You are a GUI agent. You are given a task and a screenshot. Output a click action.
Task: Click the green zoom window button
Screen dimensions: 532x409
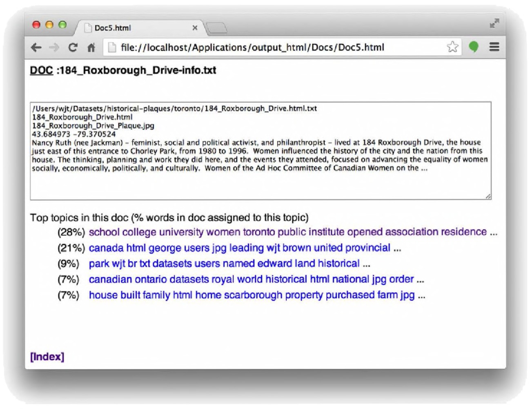point(62,25)
